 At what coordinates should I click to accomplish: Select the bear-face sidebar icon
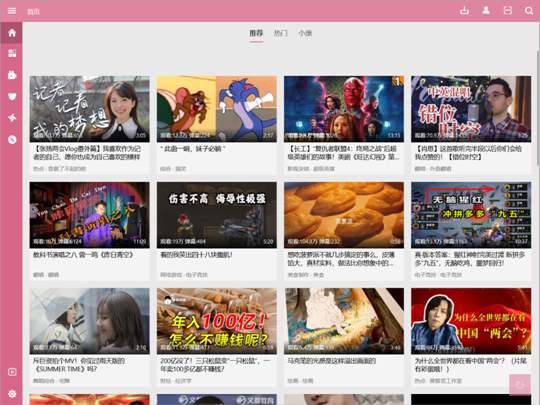tap(12, 96)
